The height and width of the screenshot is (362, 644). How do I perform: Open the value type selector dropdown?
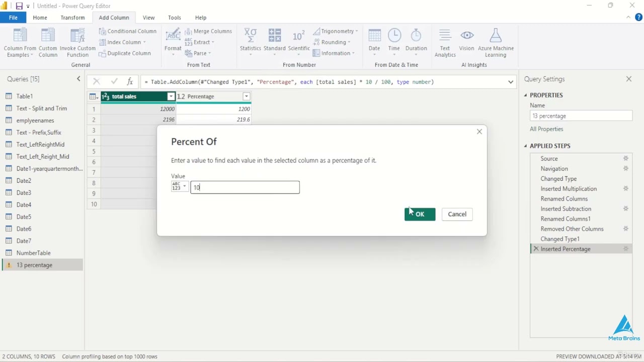[179, 187]
